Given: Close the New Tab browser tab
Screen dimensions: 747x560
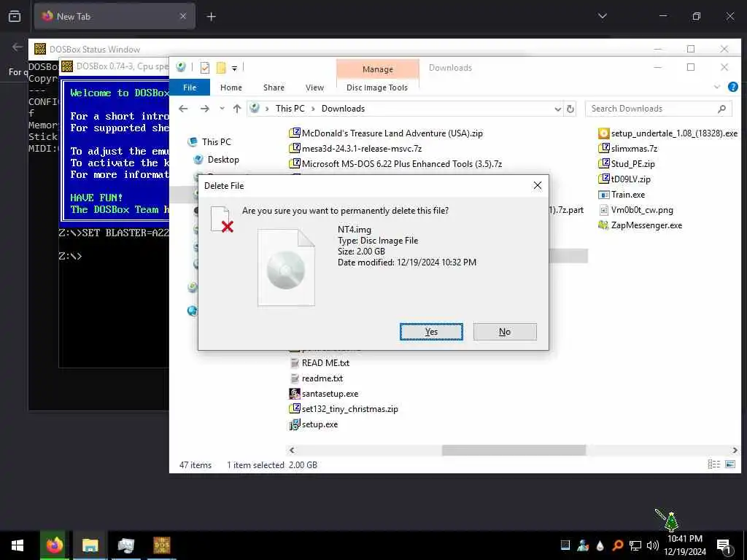Looking at the screenshot, I should [x=183, y=16].
